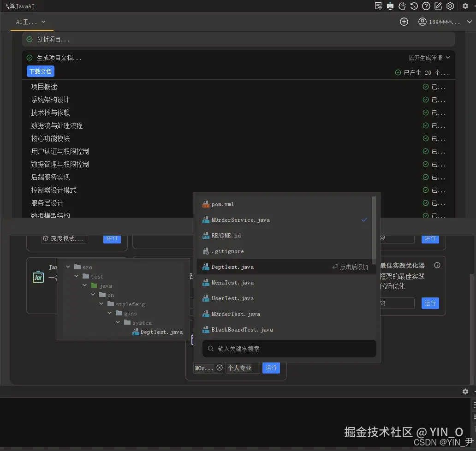Open the gear icon above the console

(x=465, y=391)
